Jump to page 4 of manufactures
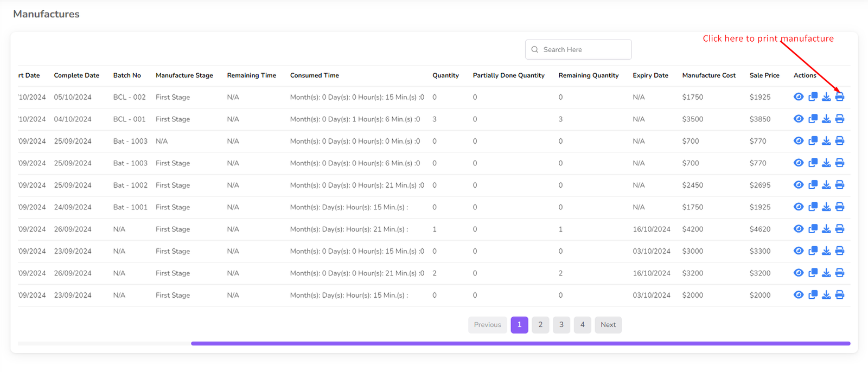 coord(582,325)
